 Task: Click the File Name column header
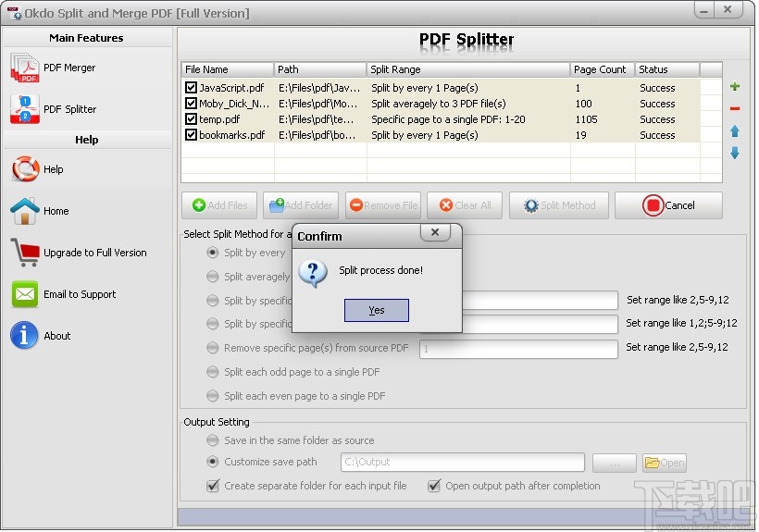[x=228, y=69]
